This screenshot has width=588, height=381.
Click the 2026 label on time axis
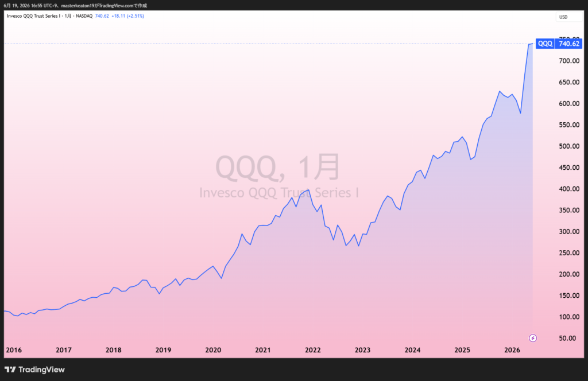pyautogui.click(x=512, y=350)
